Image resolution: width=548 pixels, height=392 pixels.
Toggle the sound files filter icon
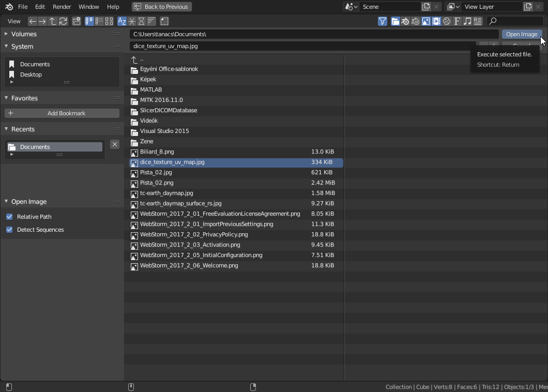coord(467,21)
